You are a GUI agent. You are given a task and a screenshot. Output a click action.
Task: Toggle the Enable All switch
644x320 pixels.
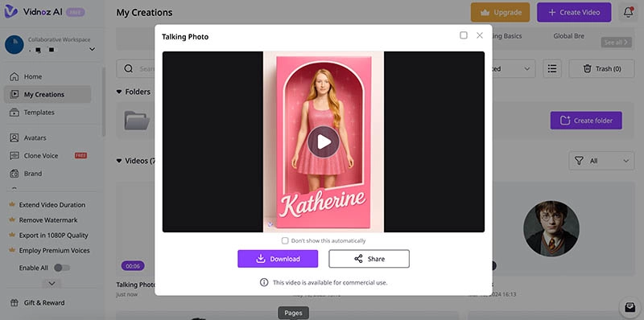pyautogui.click(x=62, y=268)
